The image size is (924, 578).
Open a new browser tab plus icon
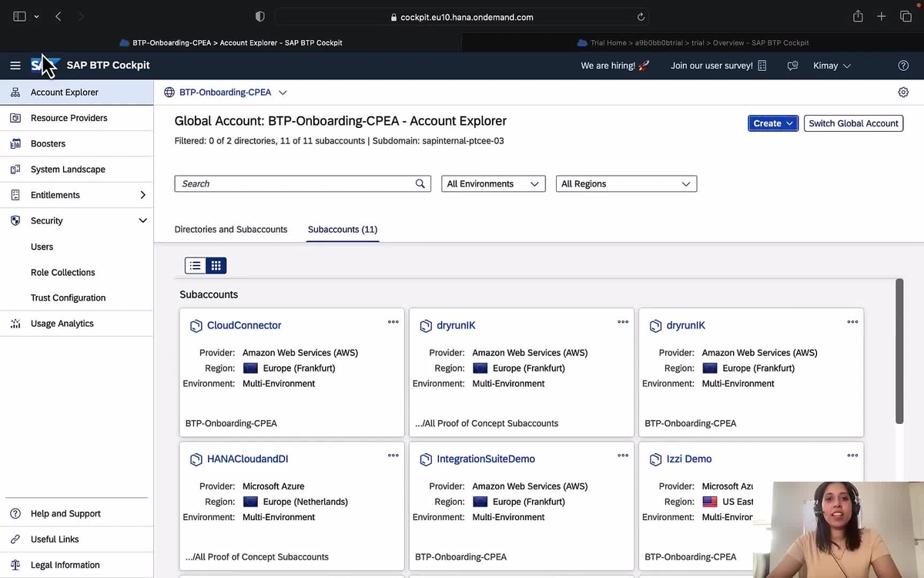tap(882, 16)
